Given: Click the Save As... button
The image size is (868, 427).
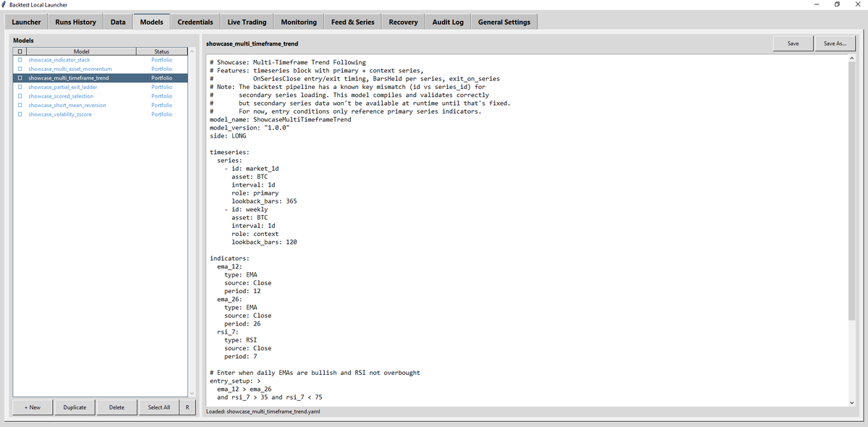Looking at the screenshot, I should (x=835, y=43).
